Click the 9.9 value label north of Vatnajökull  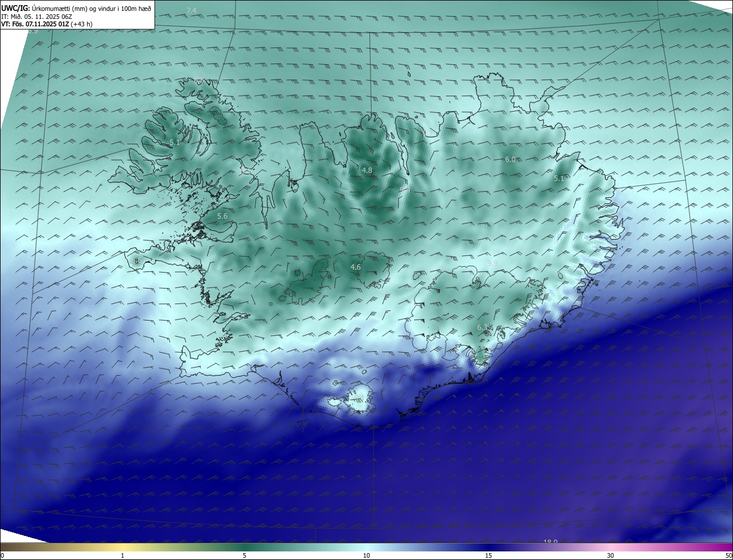492,263
